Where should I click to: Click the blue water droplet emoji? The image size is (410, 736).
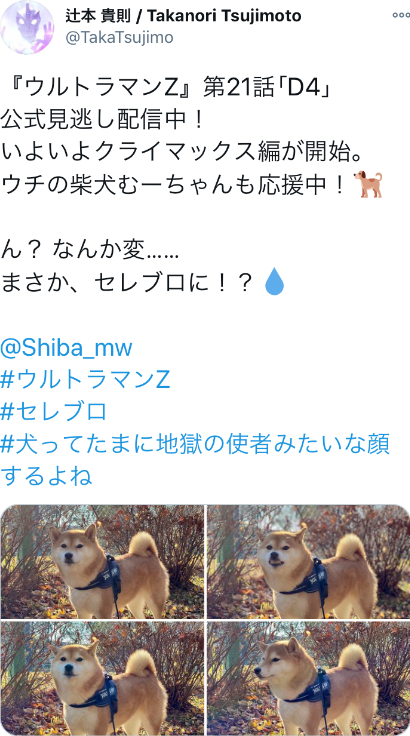[x=274, y=283]
